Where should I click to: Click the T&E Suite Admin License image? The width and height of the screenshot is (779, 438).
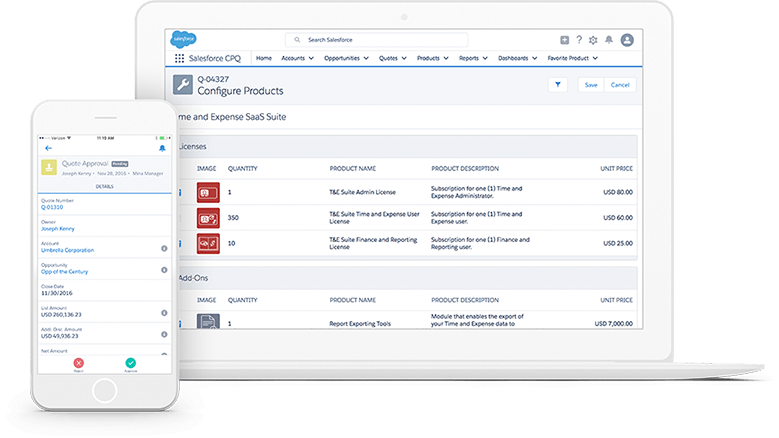click(x=208, y=192)
